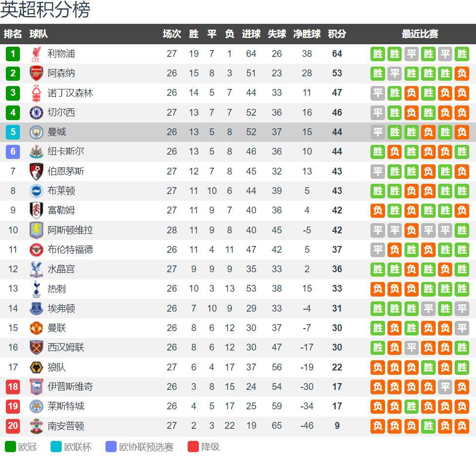Click the Chelsea club crest icon
The width and height of the screenshot is (476, 456).
click(x=36, y=112)
